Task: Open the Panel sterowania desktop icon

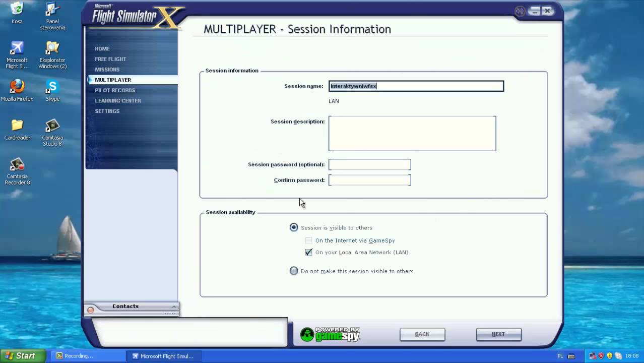Action: pos(52,16)
